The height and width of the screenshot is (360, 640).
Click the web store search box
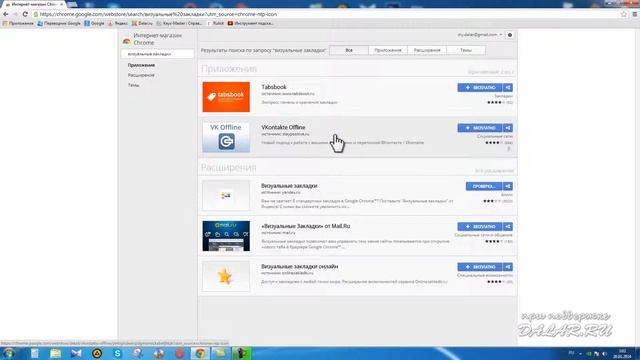157,54
